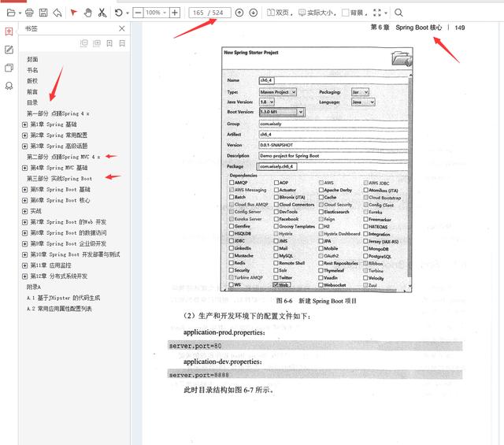The width and height of the screenshot is (504, 445).
Task: Open the stamp ribbon icon in sidebar
Action: point(9,86)
